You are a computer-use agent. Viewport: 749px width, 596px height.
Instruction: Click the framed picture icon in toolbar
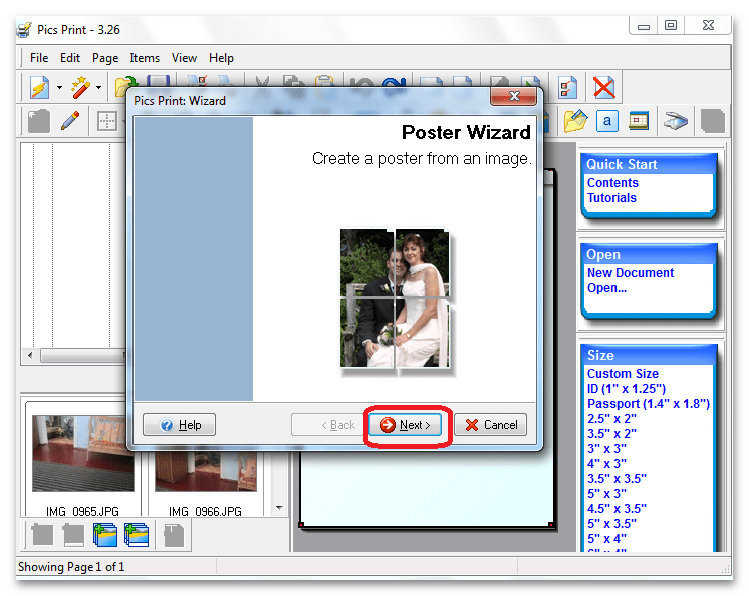point(639,122)
